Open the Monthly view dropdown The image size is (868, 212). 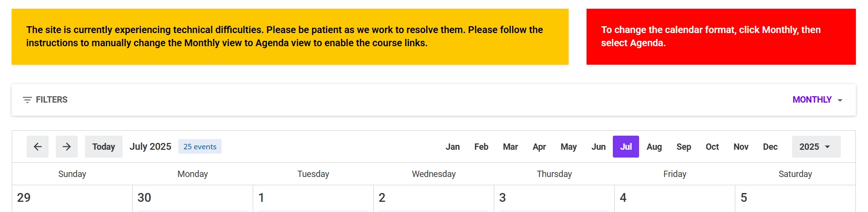click(x=817, y=100)
